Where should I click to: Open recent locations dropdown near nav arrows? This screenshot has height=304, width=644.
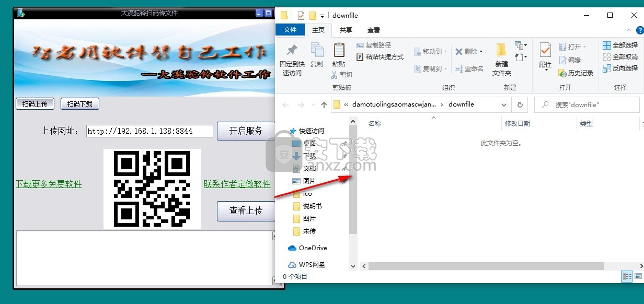pyautogui.click(x=313, y=104)
